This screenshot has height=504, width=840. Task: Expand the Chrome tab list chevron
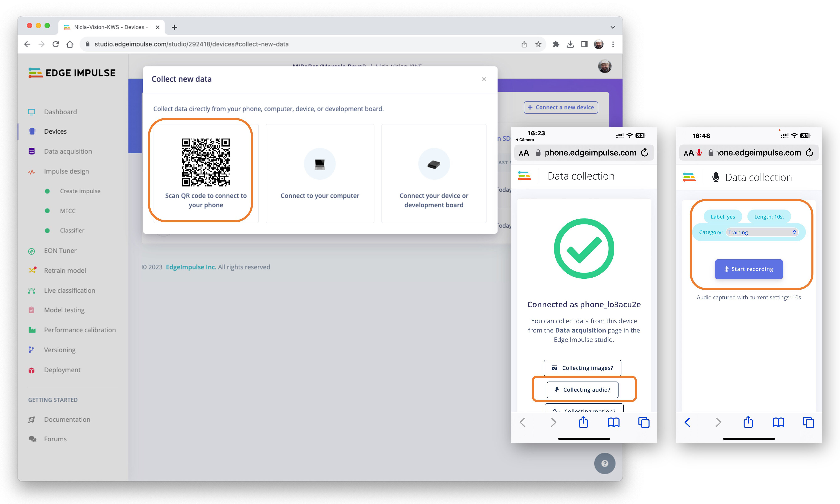[612, 27]
